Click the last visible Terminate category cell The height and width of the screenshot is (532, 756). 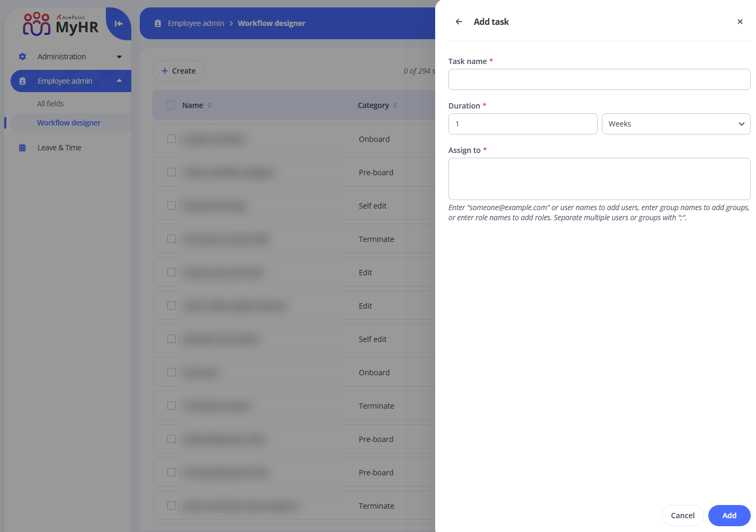376,506
